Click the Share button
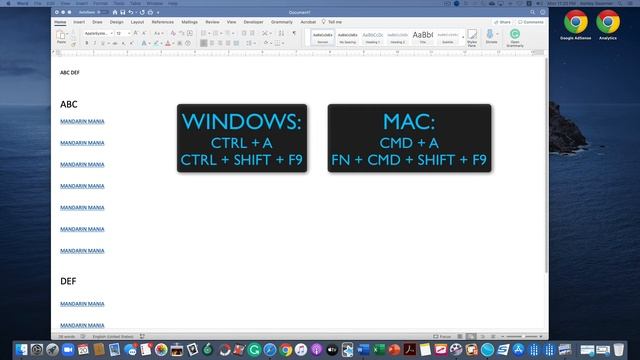Screen dimensions: 640x360 502,22
